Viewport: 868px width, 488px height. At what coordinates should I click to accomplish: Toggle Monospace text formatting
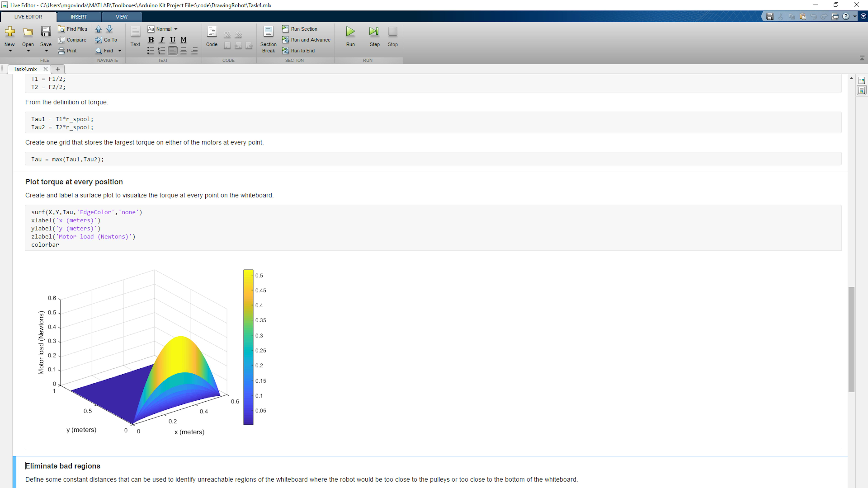(x=183, y=40)
